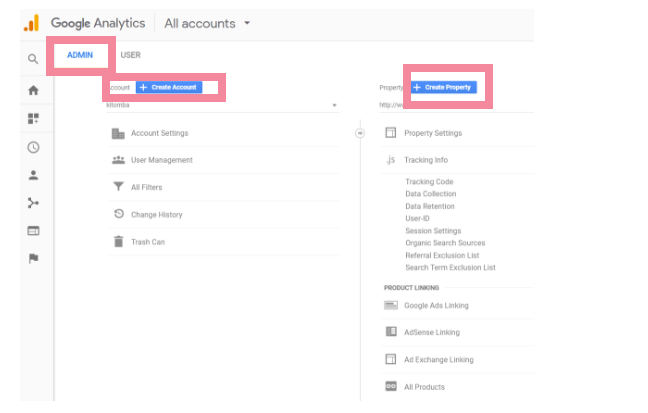The image size is (648, 413).
Task: Click the Account Settings building icon
Action: [x=118, y=134]
